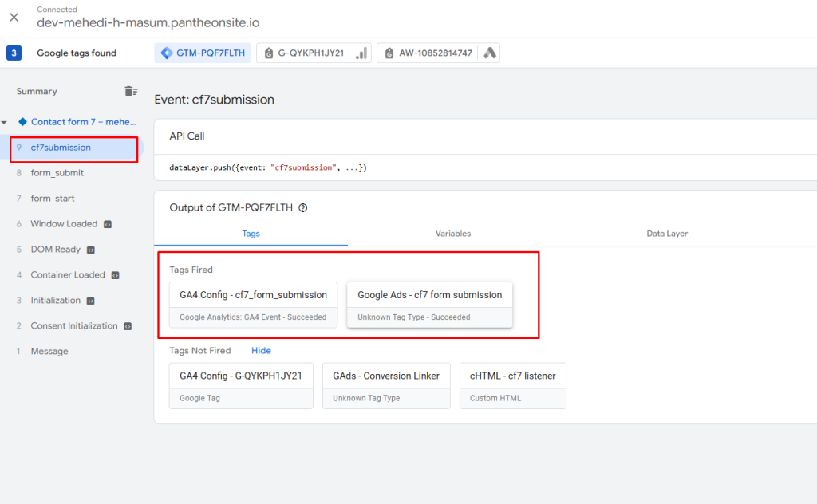Click the Tags Fired label

point(191,270)
